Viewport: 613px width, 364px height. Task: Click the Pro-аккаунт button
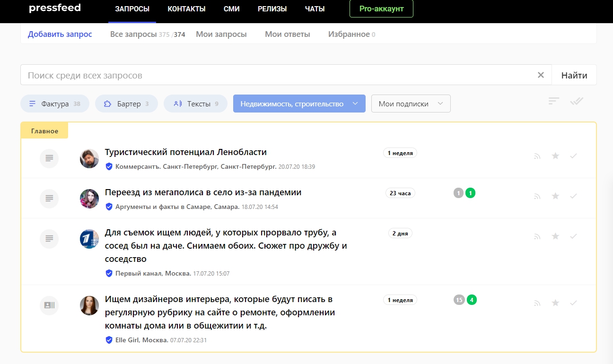(x=381, y=9)
